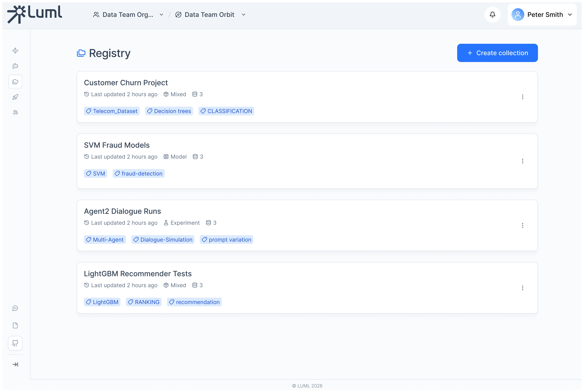The image size is (584, 392).
Task: Select the CLASSIFICATION tag
Action: pyautogui.click(x=226, y=111)
